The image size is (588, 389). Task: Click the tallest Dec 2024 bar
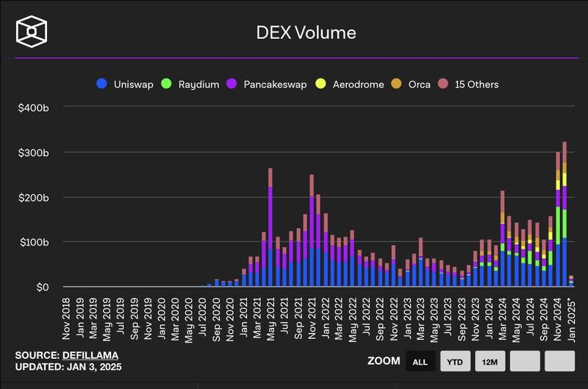pos(564,214)
